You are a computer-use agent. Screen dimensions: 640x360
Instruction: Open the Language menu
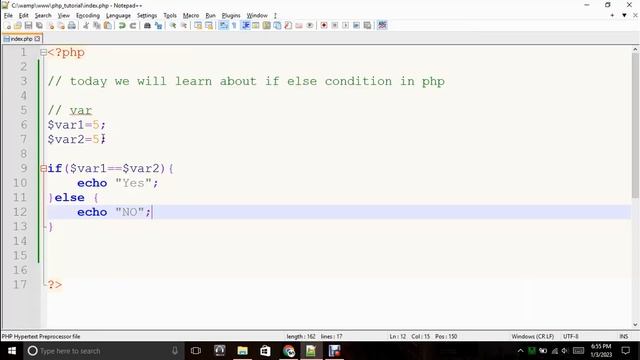coord(118,16)
